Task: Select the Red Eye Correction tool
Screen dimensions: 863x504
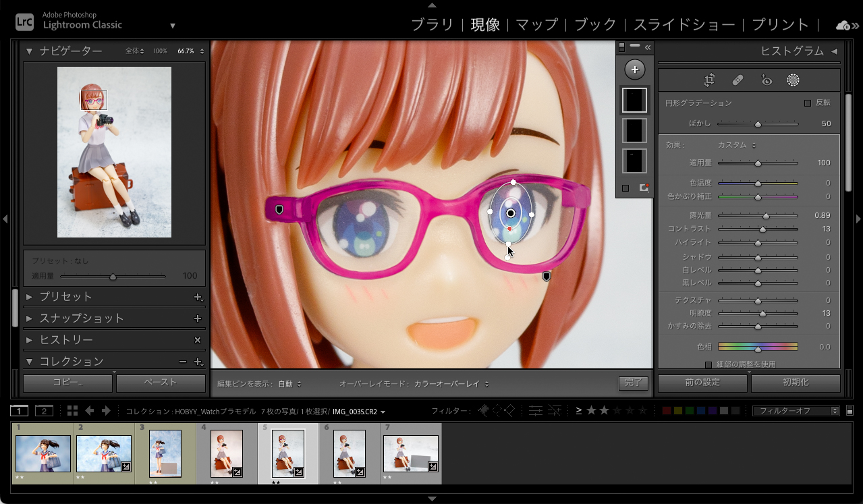Action: [767, 80]
